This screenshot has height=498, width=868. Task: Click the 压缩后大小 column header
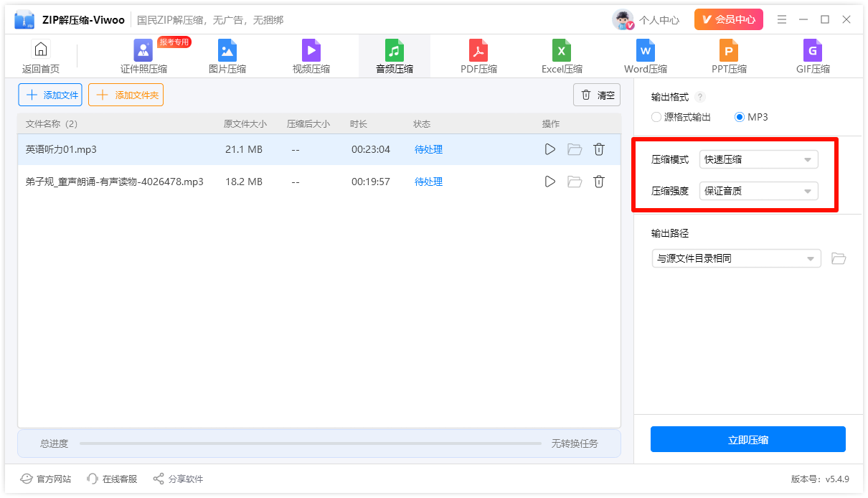point(308,124)
